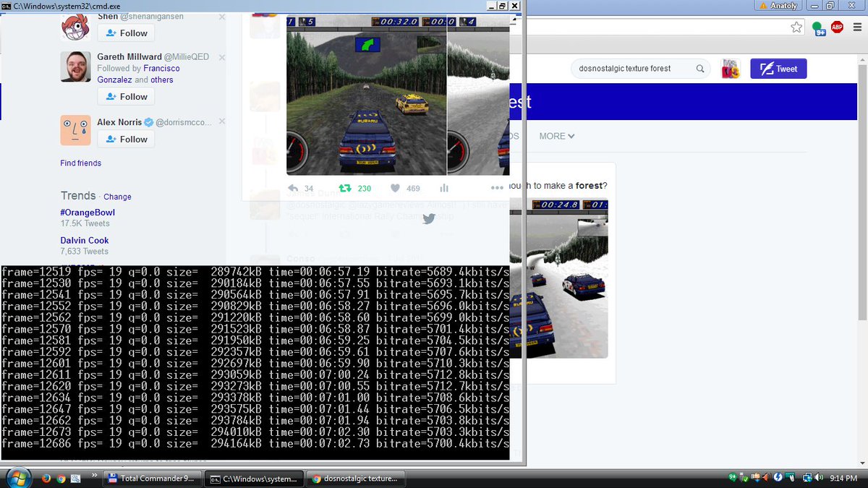The image size is (868, 488).
Task: Click the 9:14 PM clock
Action: 843,478
